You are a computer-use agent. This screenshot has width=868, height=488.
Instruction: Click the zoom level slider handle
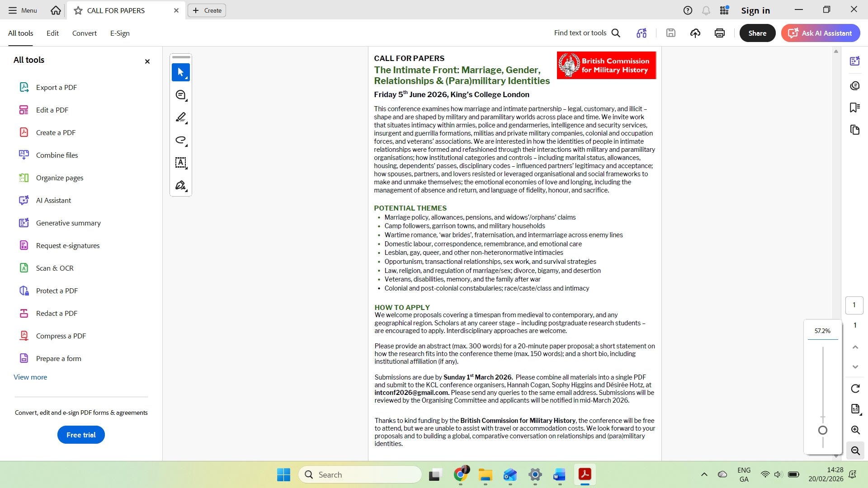(x=823, y=430)
